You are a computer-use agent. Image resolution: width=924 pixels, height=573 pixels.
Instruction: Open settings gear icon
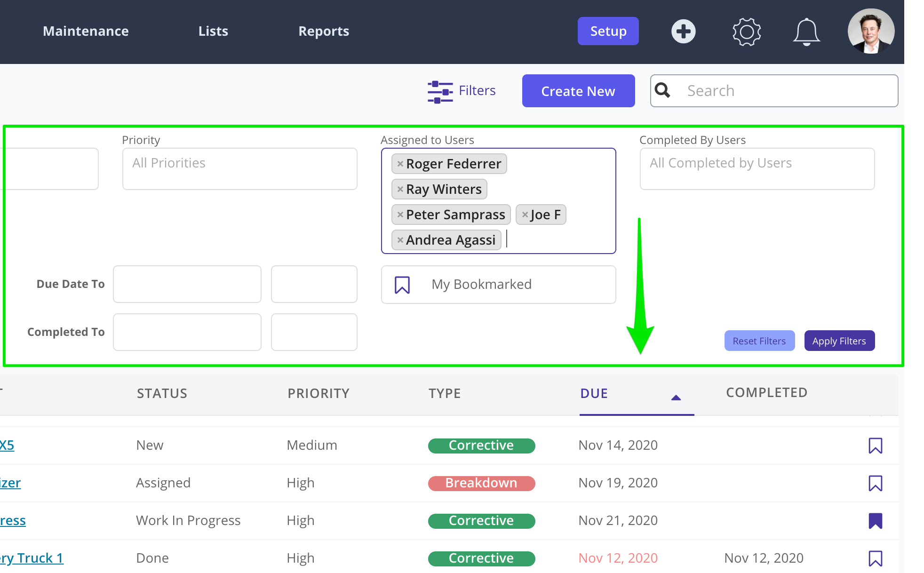(746, 32)
